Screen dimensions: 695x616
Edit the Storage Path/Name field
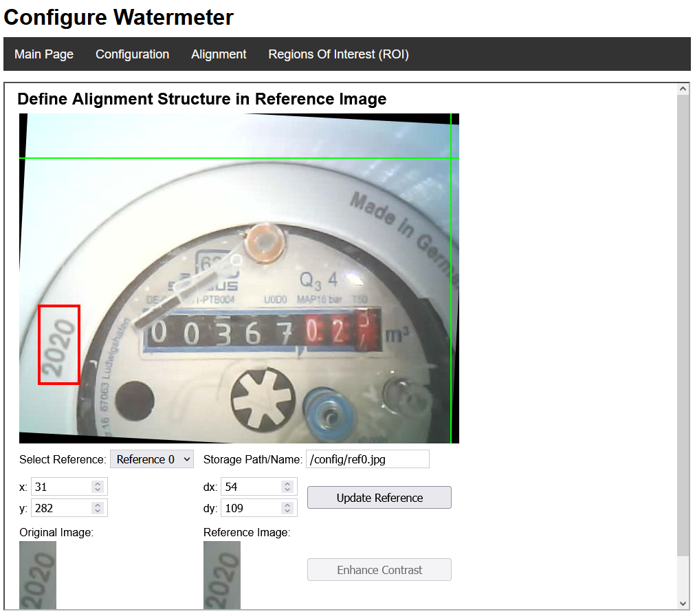pos(368,459)
